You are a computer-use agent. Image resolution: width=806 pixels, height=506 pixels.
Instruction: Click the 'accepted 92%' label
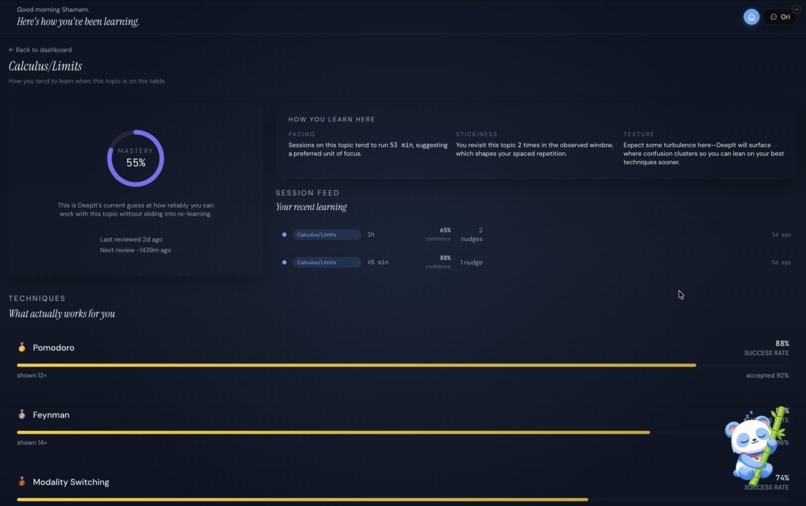767,375
